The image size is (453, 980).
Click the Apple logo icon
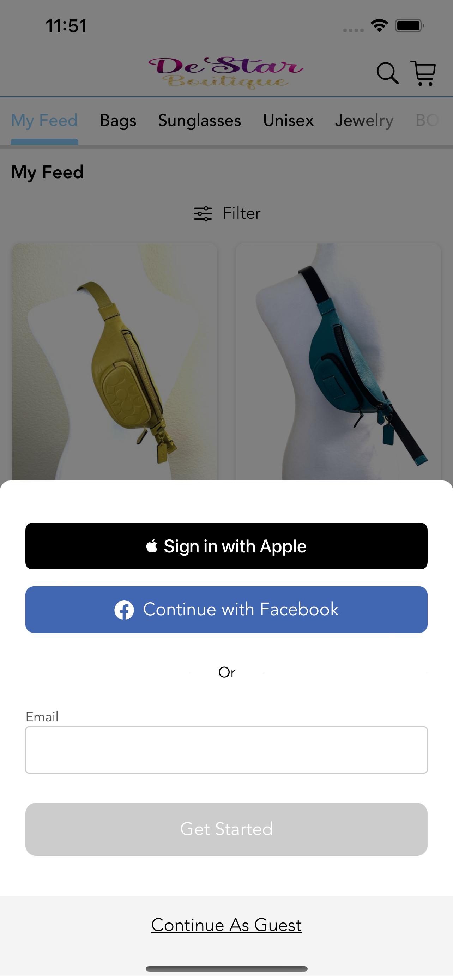(x=152, y=546)
